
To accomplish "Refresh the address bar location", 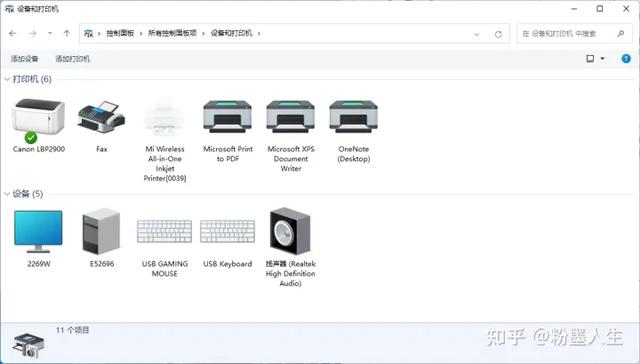I will (x=498, y=34).
